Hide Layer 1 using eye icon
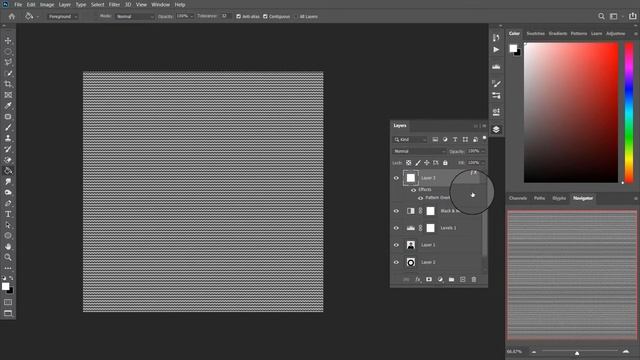Viewport: 640px width, 360px height. [x=396, y=245]
